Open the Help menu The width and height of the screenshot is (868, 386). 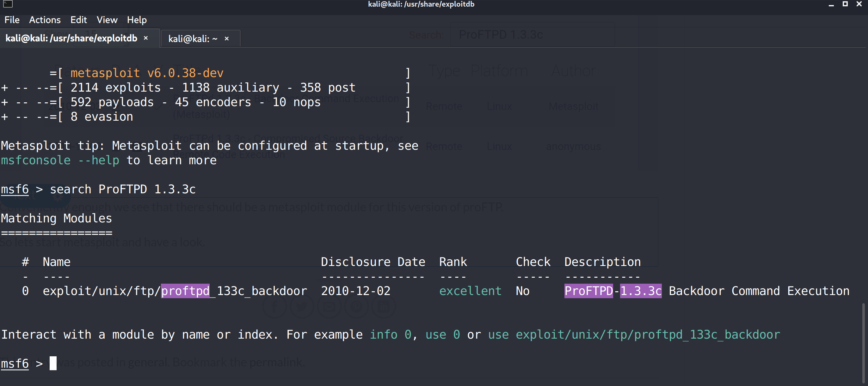pyautogui.click(x=137, y=20)
